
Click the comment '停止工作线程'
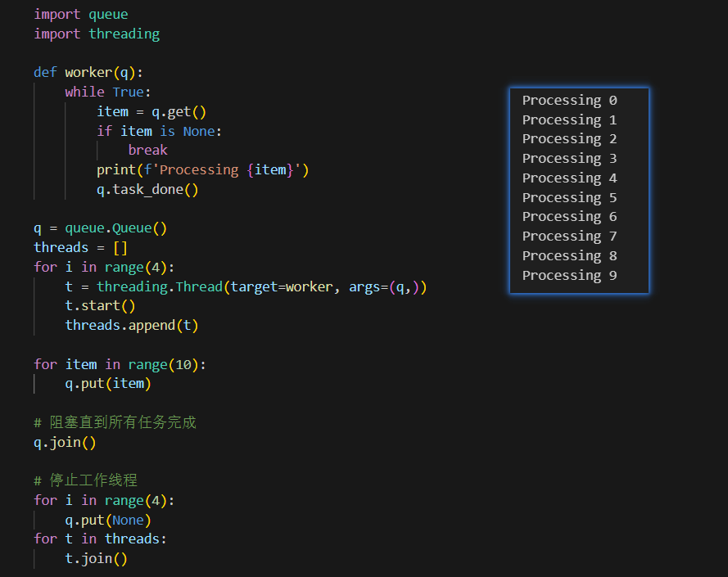pyautogui.click(x=92, y=480)
